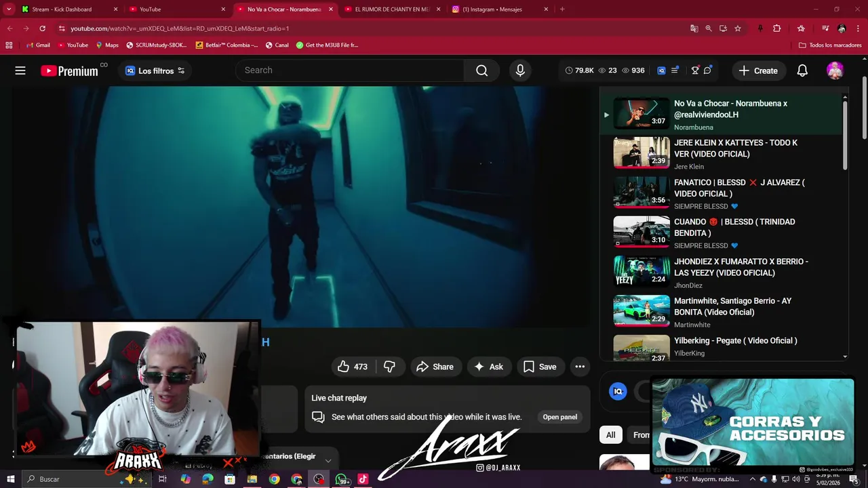Start voice search with the microphone
868x488 pixels.
pyautogui.click(x=520, y=70)
